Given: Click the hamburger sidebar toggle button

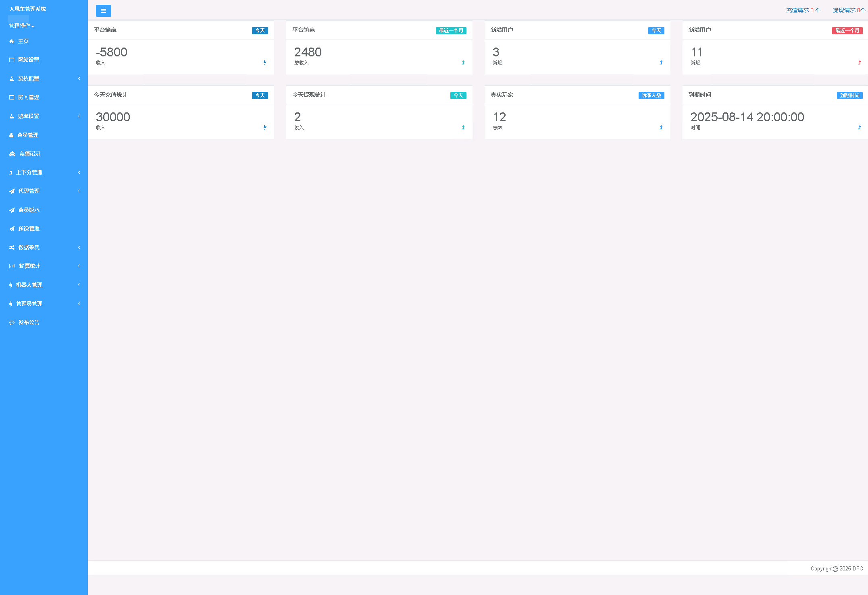Looking at the screenshot, I should coord(104,11).
